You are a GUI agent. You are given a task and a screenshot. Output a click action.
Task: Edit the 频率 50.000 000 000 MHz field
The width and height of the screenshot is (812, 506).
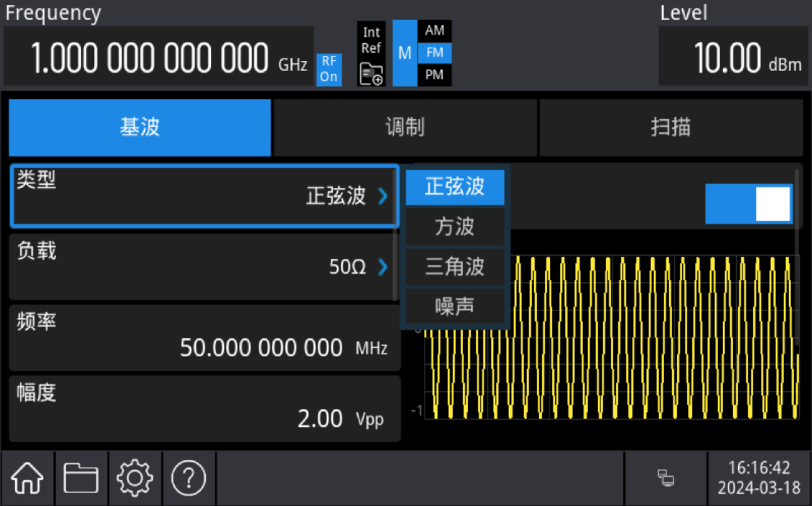click(205, 338)
